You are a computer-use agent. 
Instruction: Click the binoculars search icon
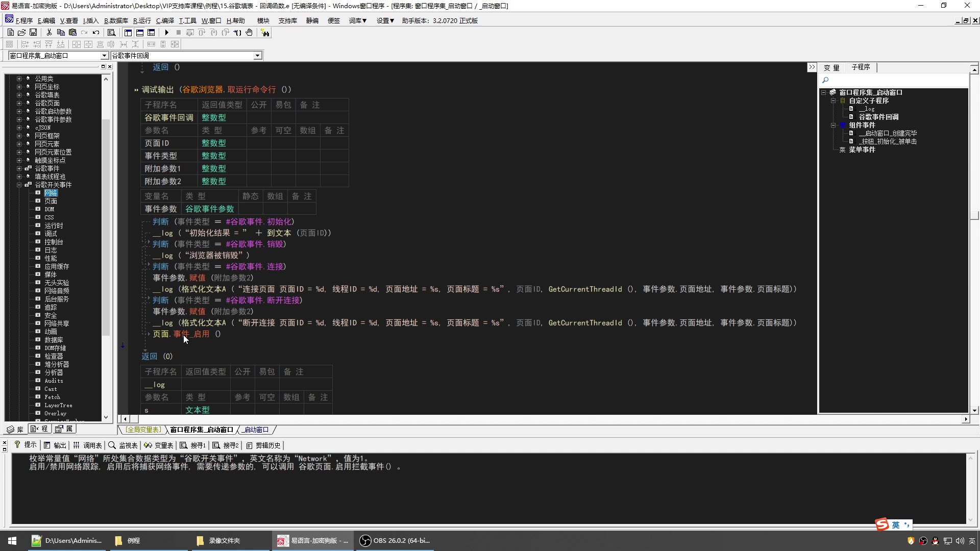[x=265, y=33]
